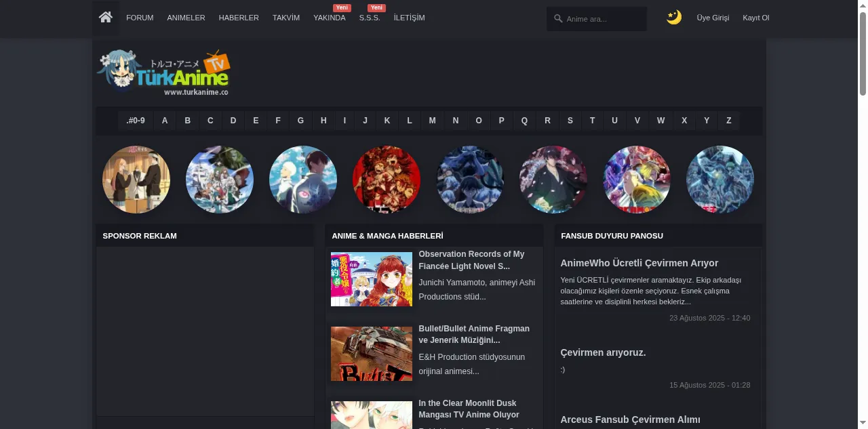Open 'Observation Records of My Fiancée' news title
Viewport: 868px width, 429px height.
(x=471, y=260)
